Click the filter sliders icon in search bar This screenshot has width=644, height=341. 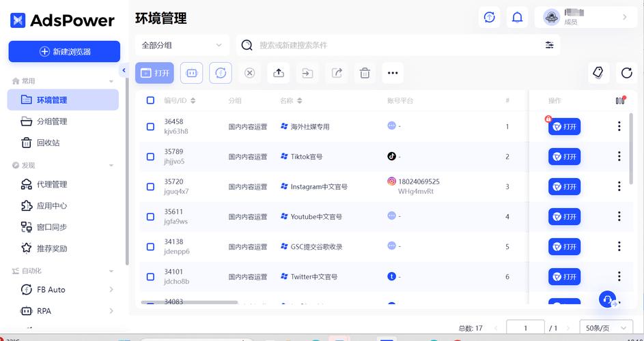[550, 45]
